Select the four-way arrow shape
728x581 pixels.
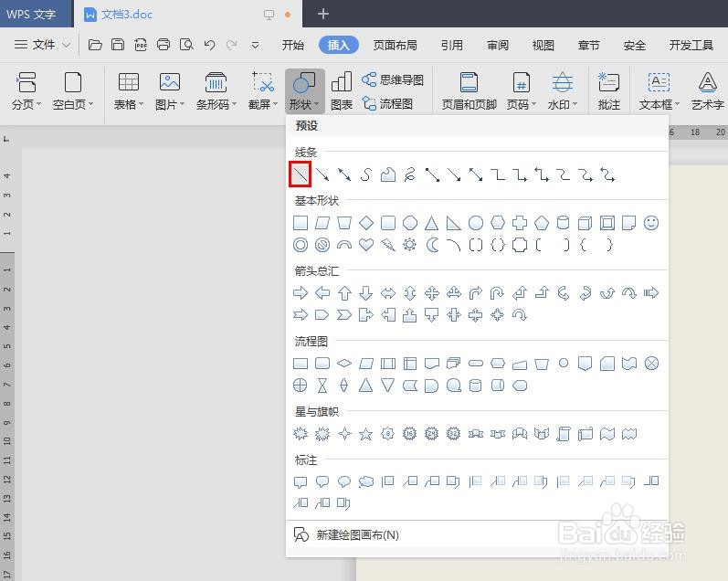(x=432, y=293)
